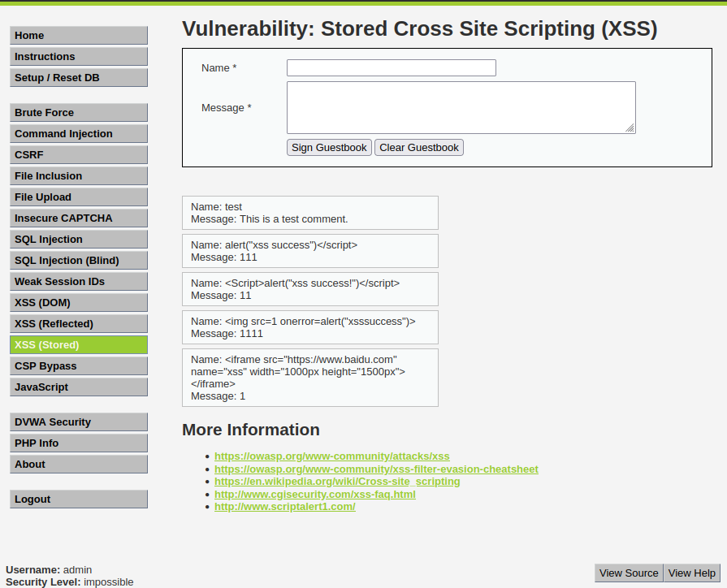Open SQL Injection (Blind) module
The image size is (727, 588).
click(79, 260)
